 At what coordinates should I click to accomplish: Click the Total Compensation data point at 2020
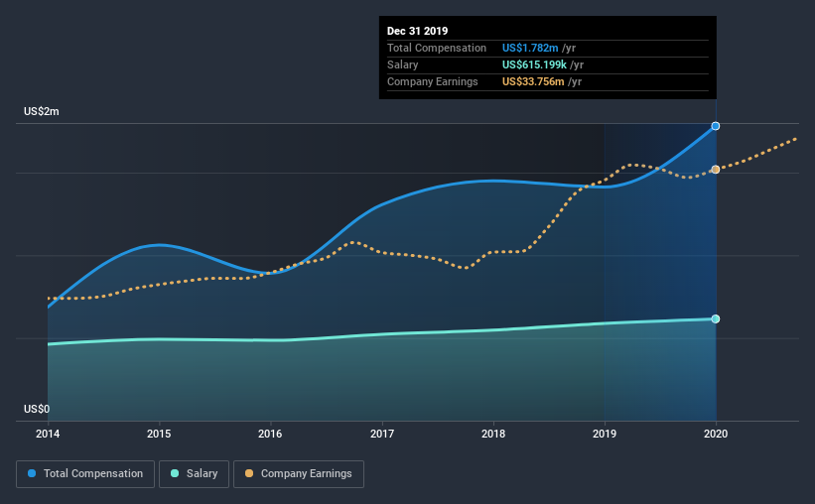point(715,126)
